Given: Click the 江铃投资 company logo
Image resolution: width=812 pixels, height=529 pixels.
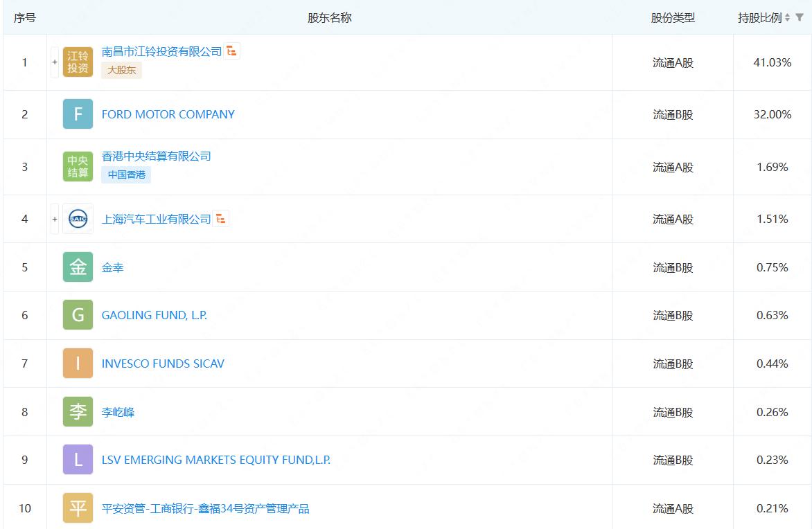Looking at the screenshot, I should click(x=78, y=62).
